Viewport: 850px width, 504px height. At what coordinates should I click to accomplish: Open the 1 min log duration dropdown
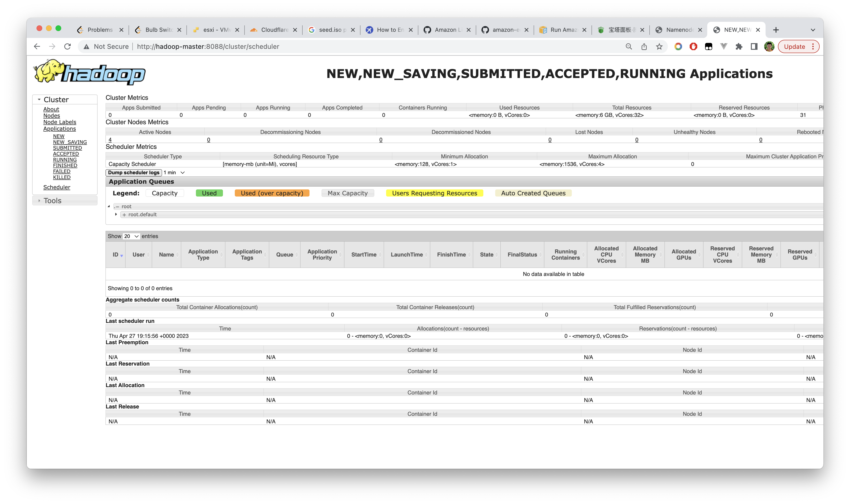click(174, 173)
